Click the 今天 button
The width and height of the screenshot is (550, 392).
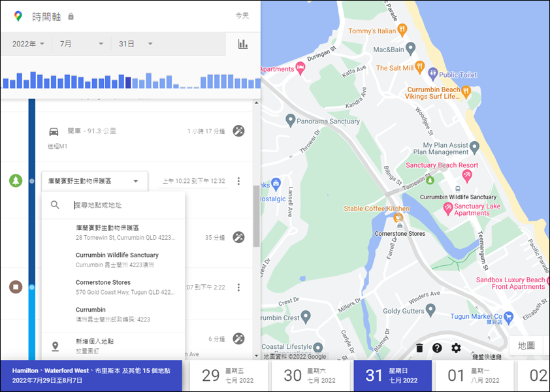[x=242, y=16]
